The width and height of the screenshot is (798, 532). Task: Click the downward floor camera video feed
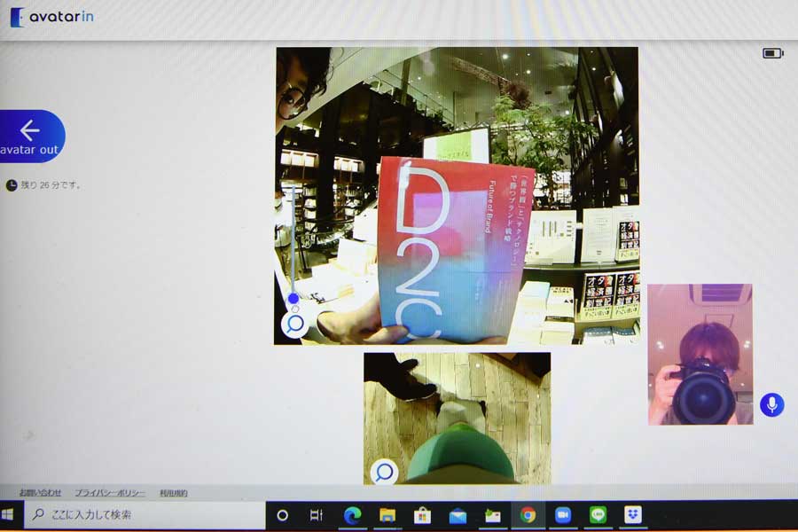457,419
